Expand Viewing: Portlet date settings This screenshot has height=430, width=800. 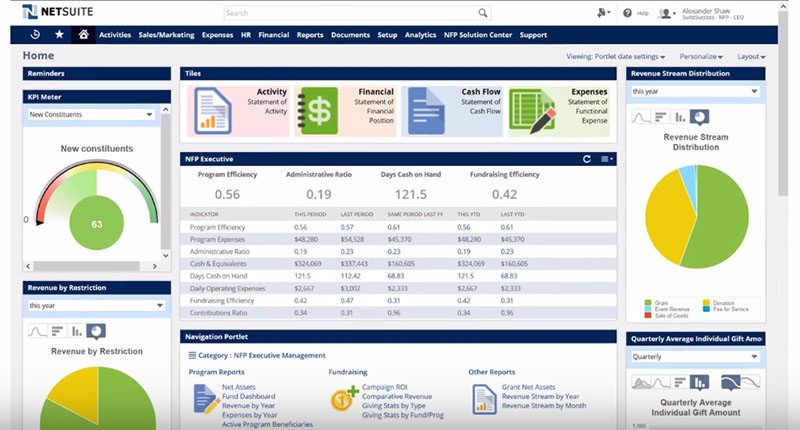(x=616, y=57)
